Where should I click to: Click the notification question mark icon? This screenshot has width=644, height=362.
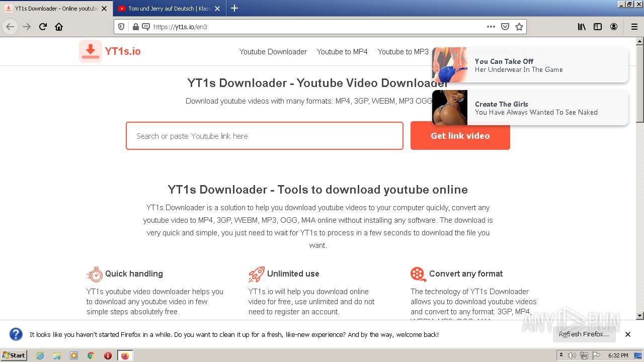coord(16,334)
